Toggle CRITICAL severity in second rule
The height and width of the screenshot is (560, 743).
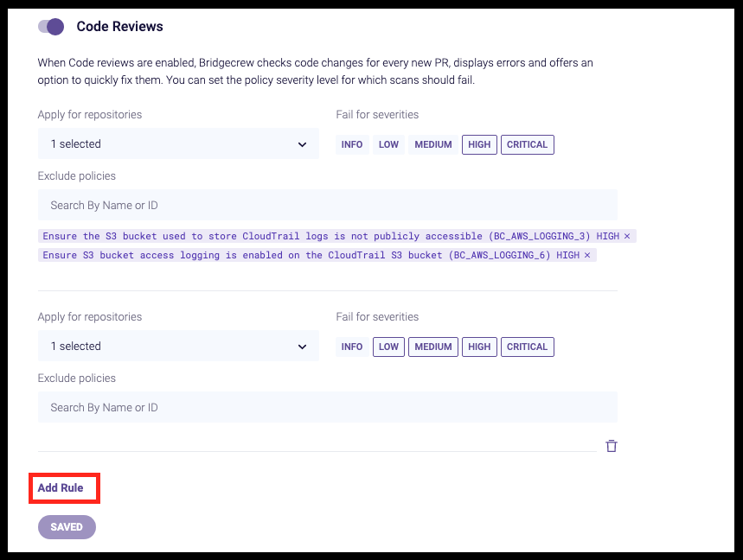[x=528, y=347]
